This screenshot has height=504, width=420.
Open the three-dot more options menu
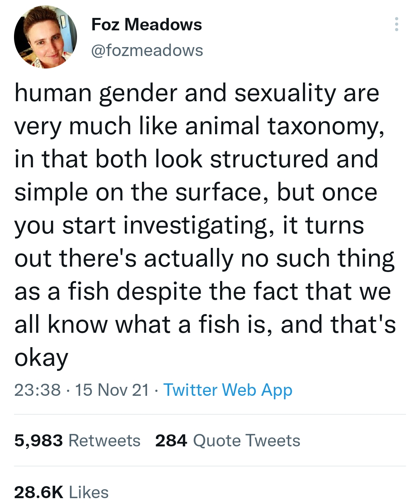tap(396, 24)
